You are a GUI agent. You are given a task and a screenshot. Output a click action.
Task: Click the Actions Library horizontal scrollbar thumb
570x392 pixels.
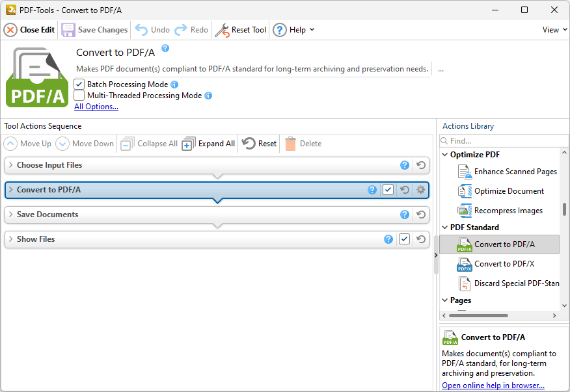478,316
